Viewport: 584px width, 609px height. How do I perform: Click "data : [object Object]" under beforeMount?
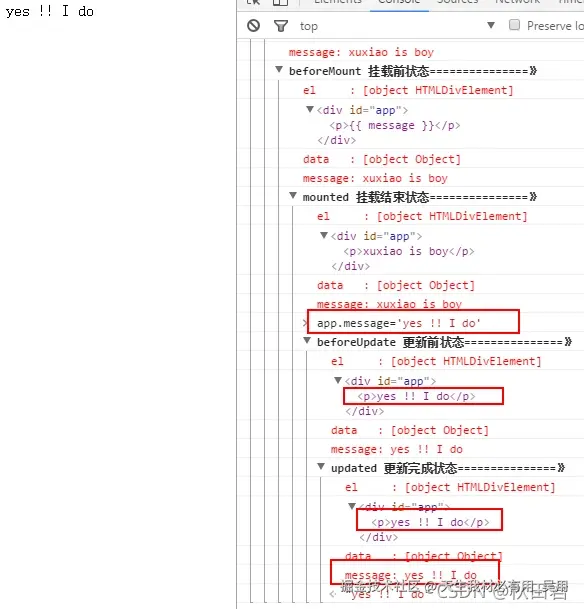(x=382, y=159)
